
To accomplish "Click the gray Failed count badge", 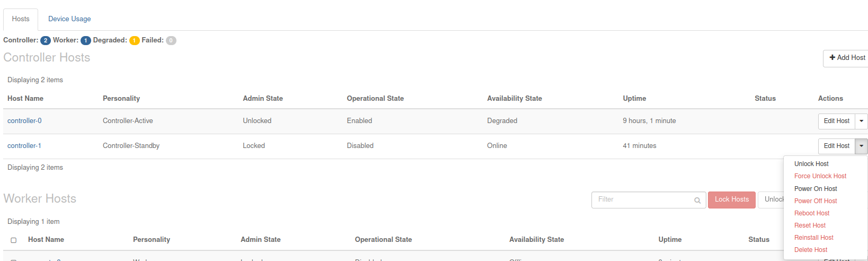I will 171,40.
